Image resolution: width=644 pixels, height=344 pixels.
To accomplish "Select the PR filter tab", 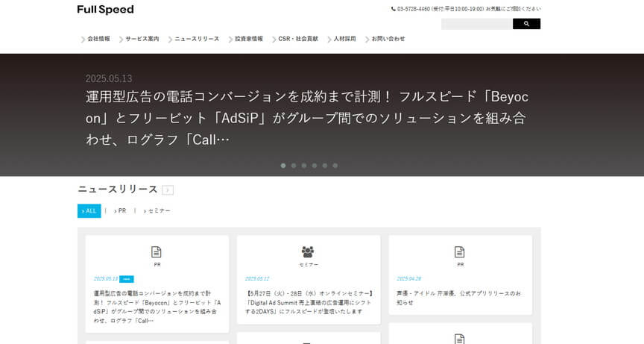I will [120, 211].
